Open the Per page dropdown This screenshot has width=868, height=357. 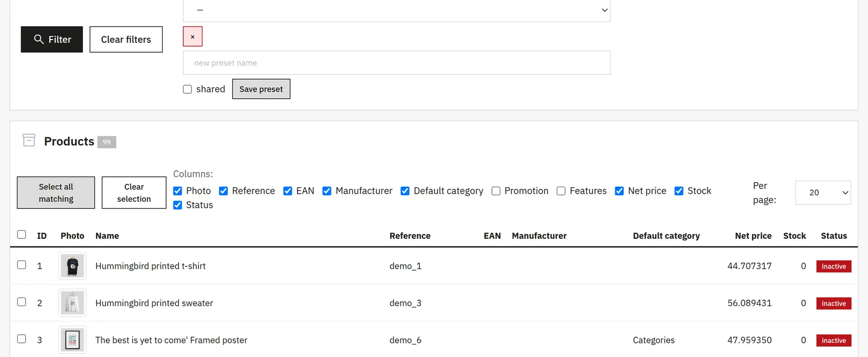coord(823,193)
